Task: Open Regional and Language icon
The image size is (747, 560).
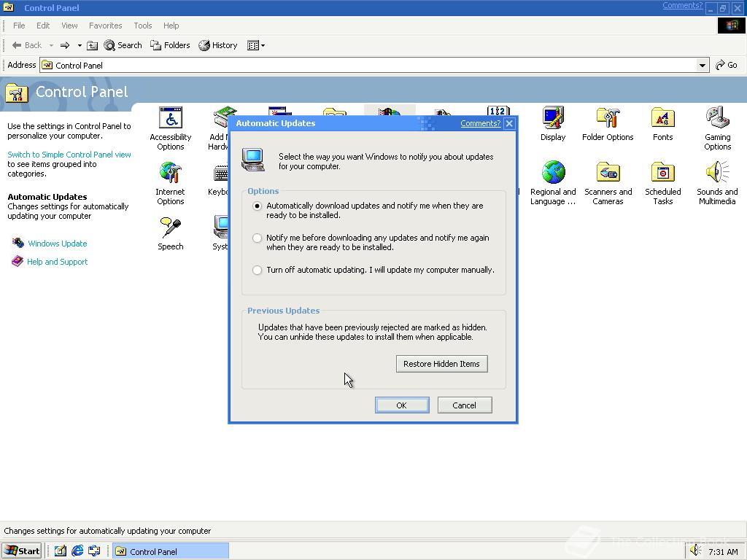Action: pyautogui.click(x=553, y=183)
